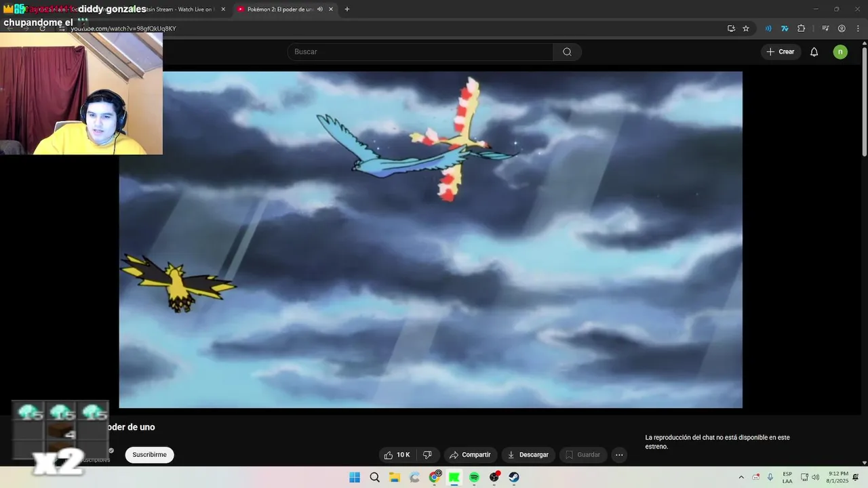Click the microphone tray icon
The width and height of the screenshot is (868, 488).
[770, 477]
